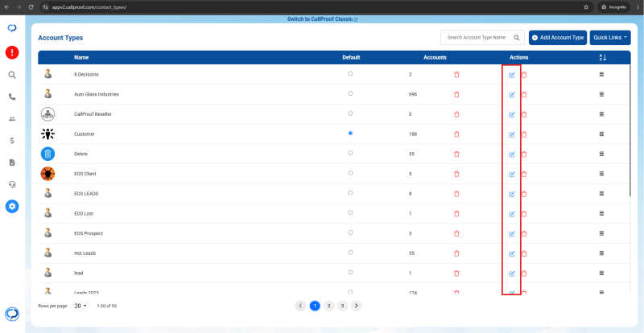Click the edit pencil for Customer row
Viewport: 644px width, 333px height.
click(x=511, y=134)
